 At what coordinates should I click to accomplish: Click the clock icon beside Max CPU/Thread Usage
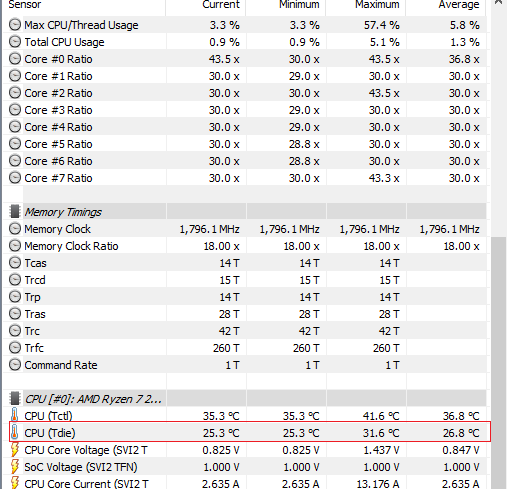(x=15, y=25)
